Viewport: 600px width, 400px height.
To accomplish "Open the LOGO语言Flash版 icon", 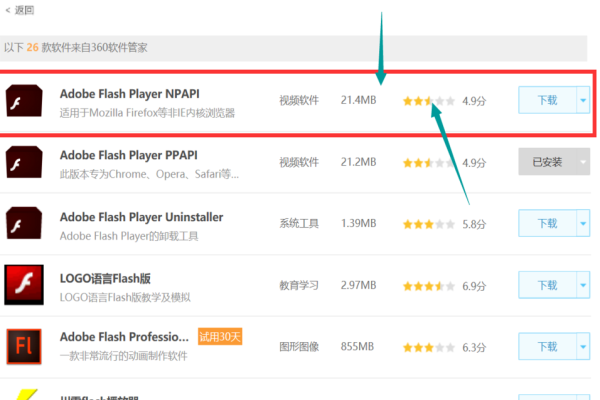I will point(24,285).
